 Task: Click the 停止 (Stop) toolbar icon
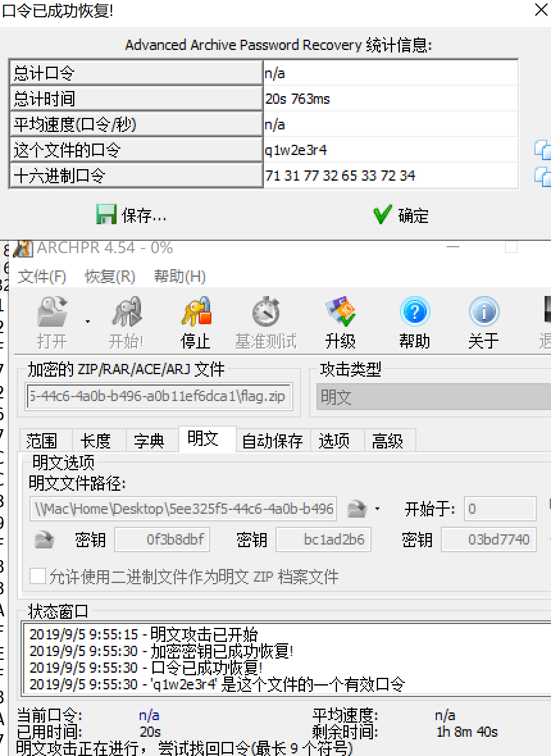[x=195, y=312]
